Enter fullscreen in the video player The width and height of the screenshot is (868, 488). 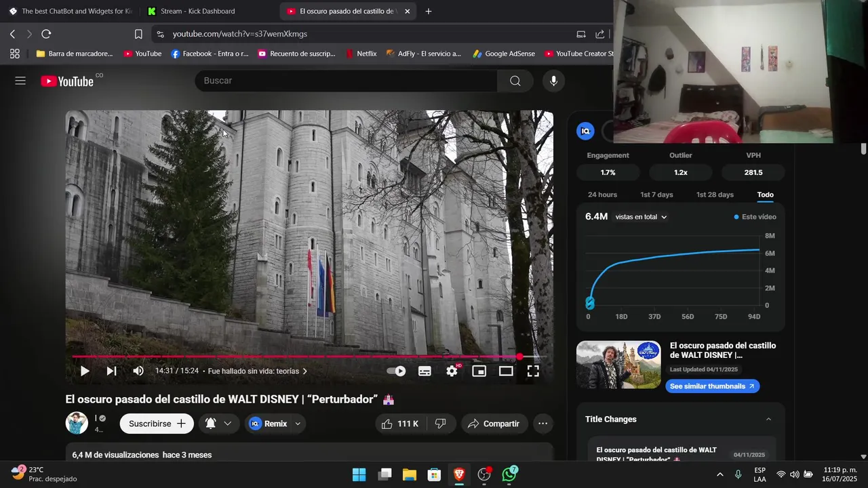pos(533,371)
